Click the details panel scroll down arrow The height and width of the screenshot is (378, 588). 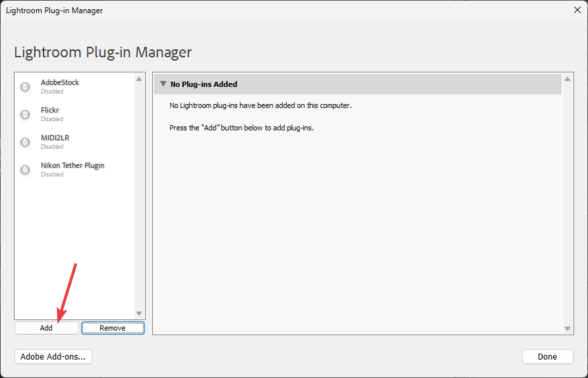point(568,328)
